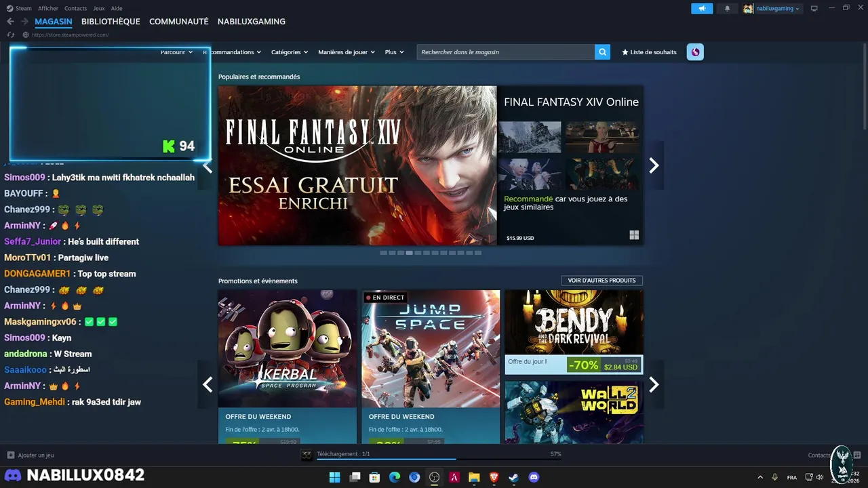Switch to OBS Studio in the taskbar
This screenshot has width=868, height=488.
435,477
